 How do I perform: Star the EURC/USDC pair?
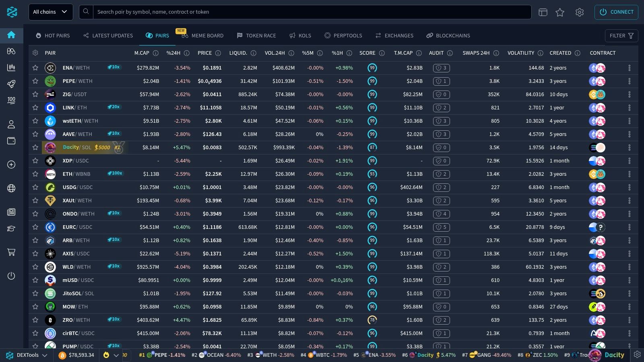[x=35, y=227]
